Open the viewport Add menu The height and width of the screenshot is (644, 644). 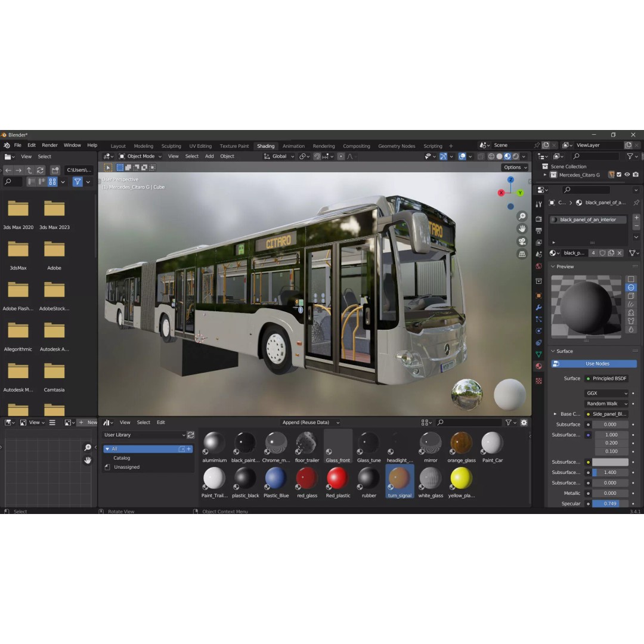pyautogui.click(x=209, y=156)
